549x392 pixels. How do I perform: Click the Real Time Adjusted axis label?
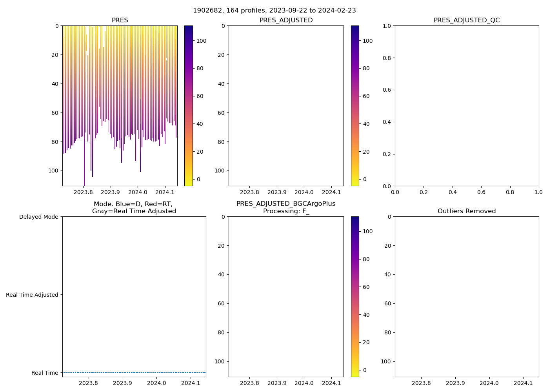32,295
